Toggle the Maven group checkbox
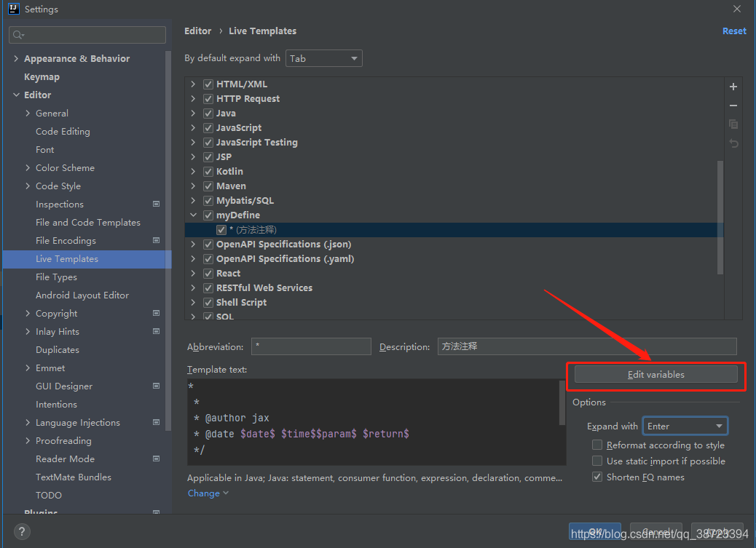This screenshot has height=548, width=756. [x=208, y=186]
